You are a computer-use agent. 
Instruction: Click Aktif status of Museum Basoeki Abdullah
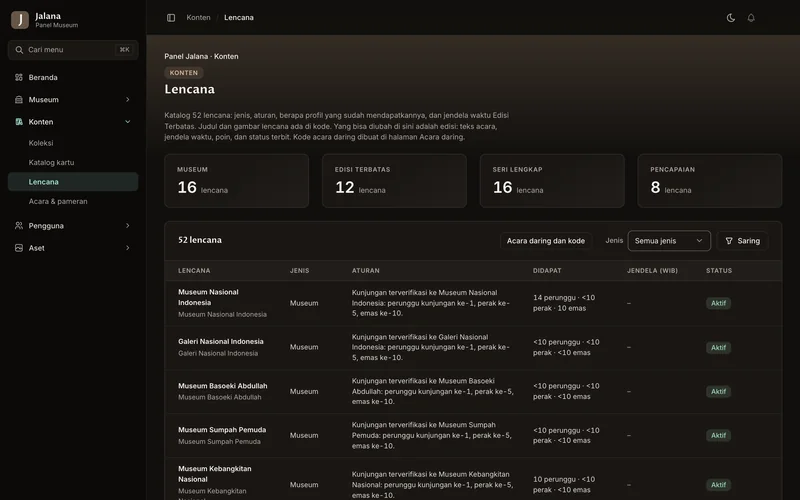(718, 391)
